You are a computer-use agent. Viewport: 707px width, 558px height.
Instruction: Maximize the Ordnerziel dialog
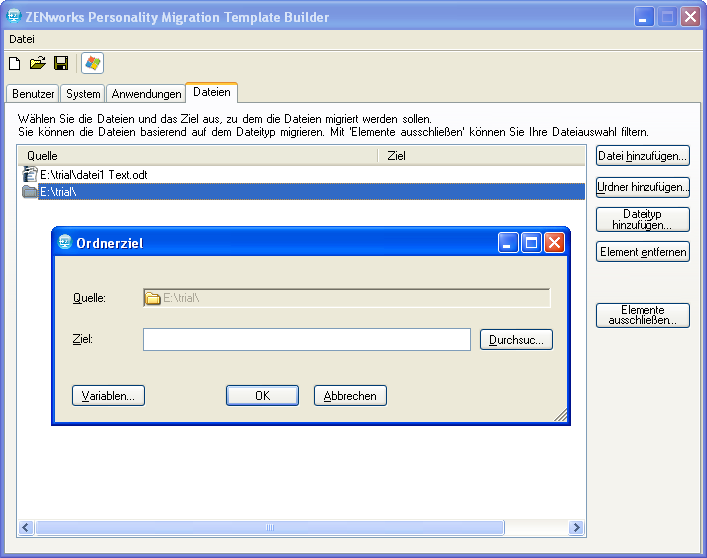point(531,242)
